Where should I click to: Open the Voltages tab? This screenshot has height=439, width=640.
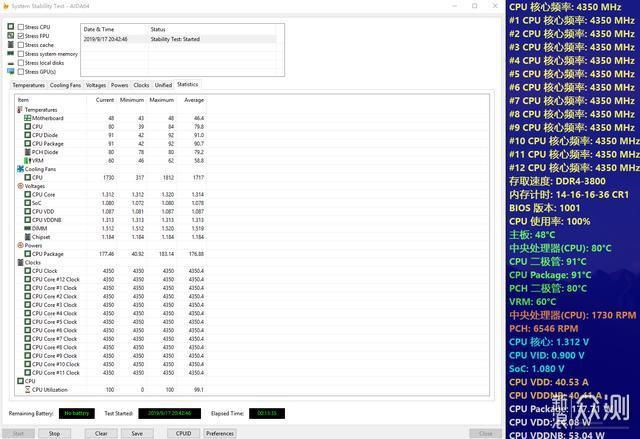(x=96, y=85)
